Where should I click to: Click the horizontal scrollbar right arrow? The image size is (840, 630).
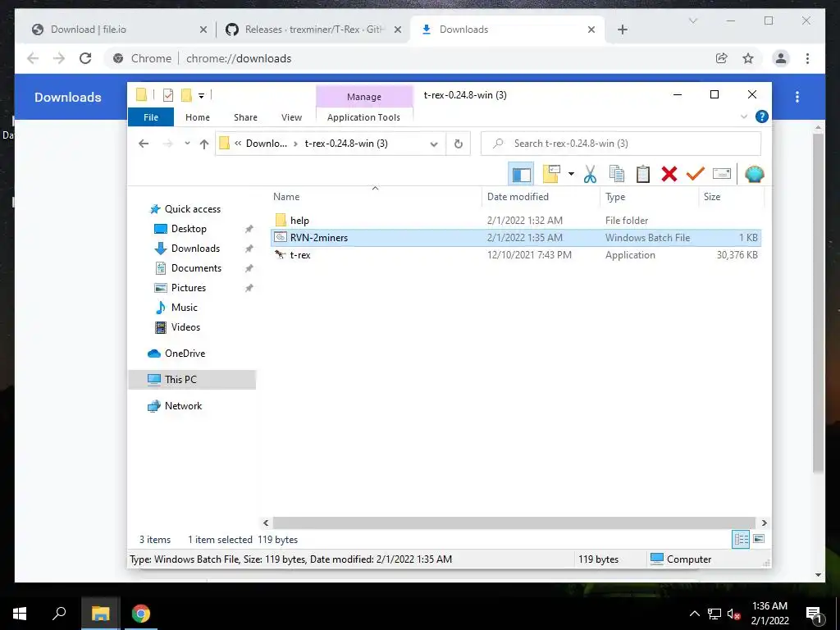point(764,523)
